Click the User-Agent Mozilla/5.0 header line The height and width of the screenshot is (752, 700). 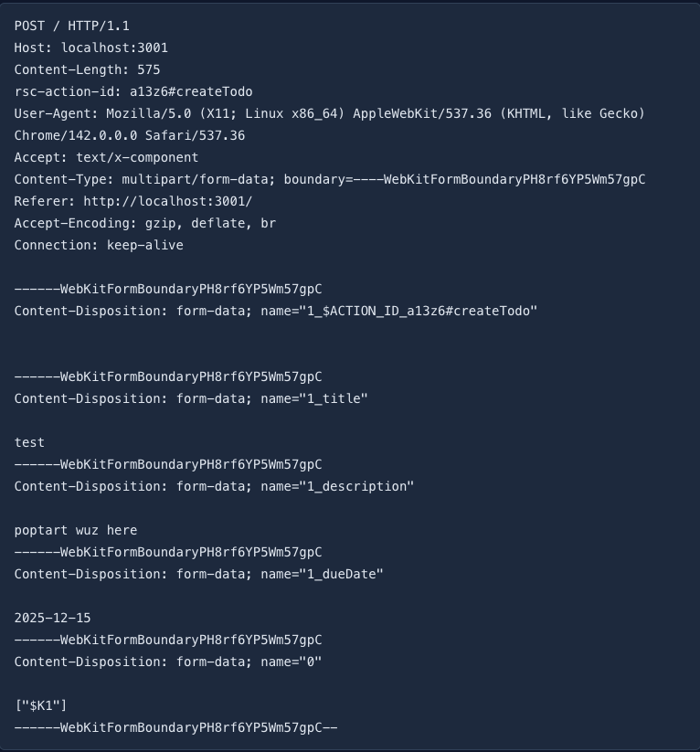click(x=329, y=113)
